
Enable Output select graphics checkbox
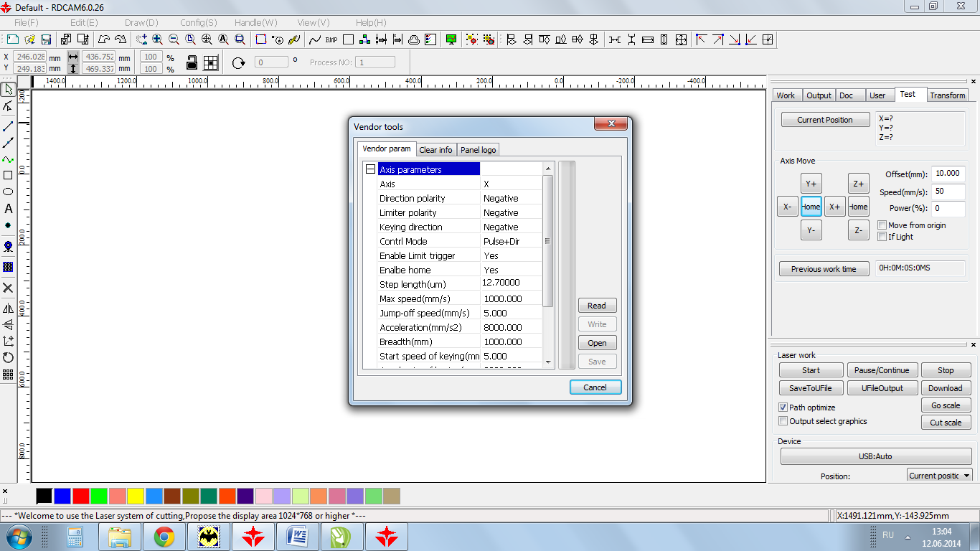click(783, 421)
